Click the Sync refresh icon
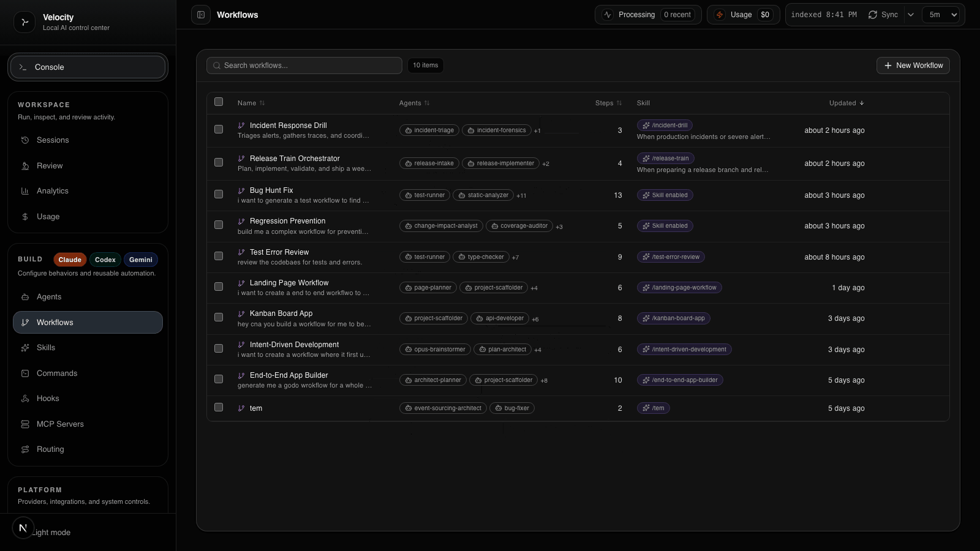The height and width of the screenshot is (551, 980). [x=872, y=14]
